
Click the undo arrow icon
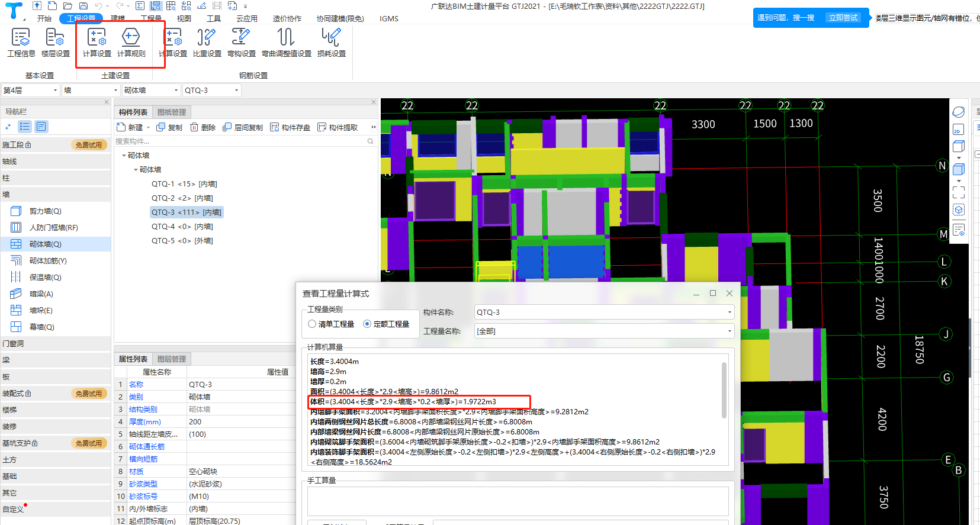[x=99, y=6]
